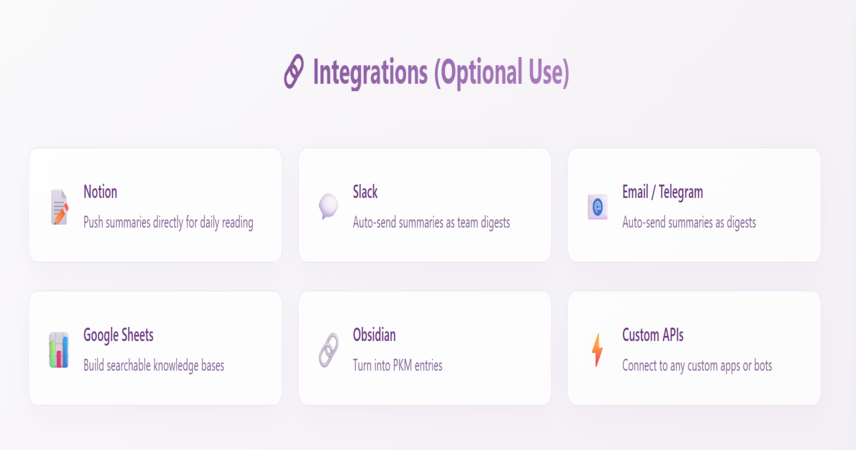Click 'Connect to any custom apps or bots'

click(697, 366)
